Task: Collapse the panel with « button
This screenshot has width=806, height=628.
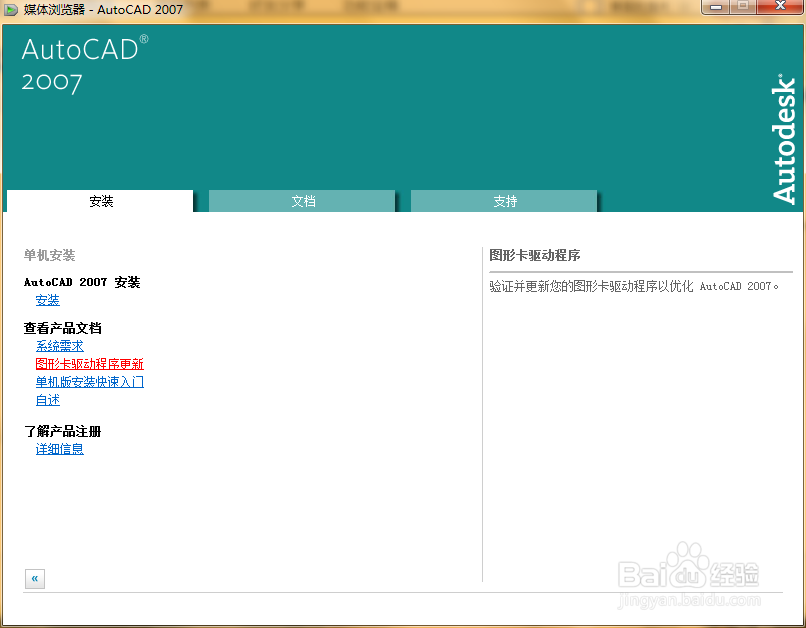Action: click(x=35, y=579)
